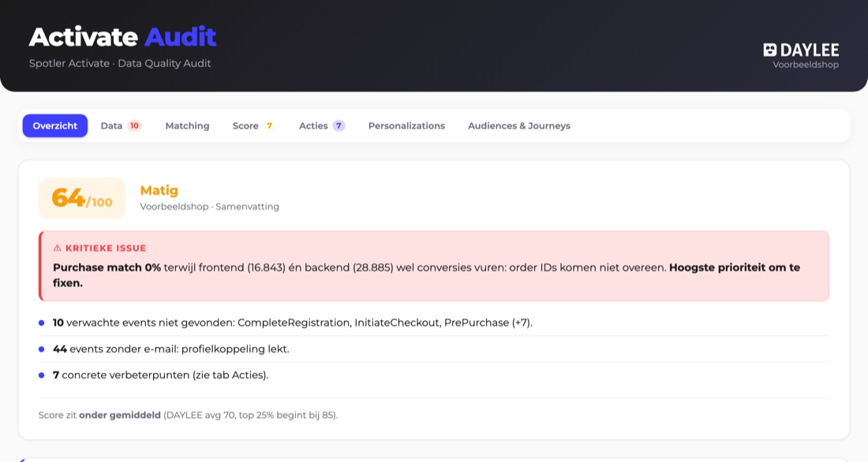
Task: Open the Matching tab
Action: click(x=187, y=125)
